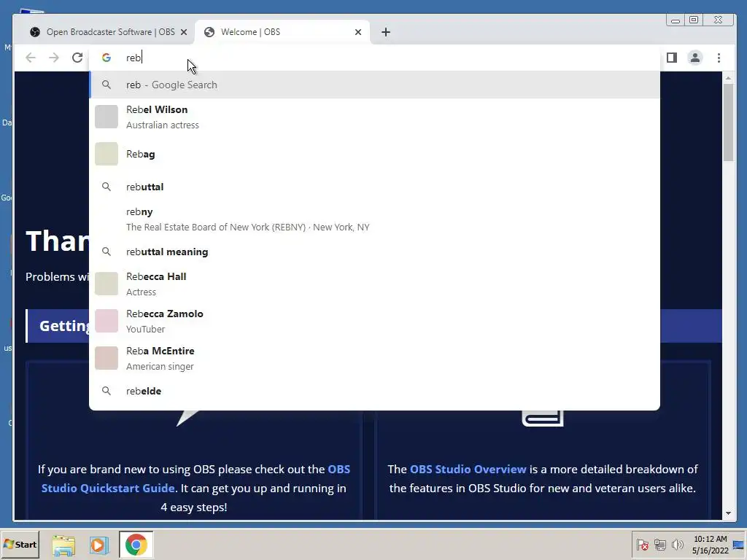This screenshot has height=560, width=747.
Task: Choose rebuttal meaning suggestion
Action: click(374, 252)
